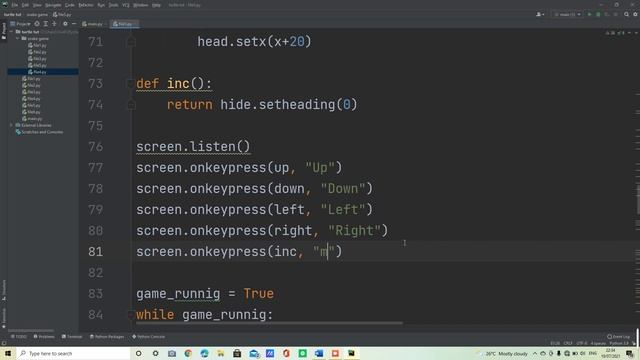This screenshot has height=360, width=640.
Task: Click in the Windows search box
Action: (x=73, y=353)
